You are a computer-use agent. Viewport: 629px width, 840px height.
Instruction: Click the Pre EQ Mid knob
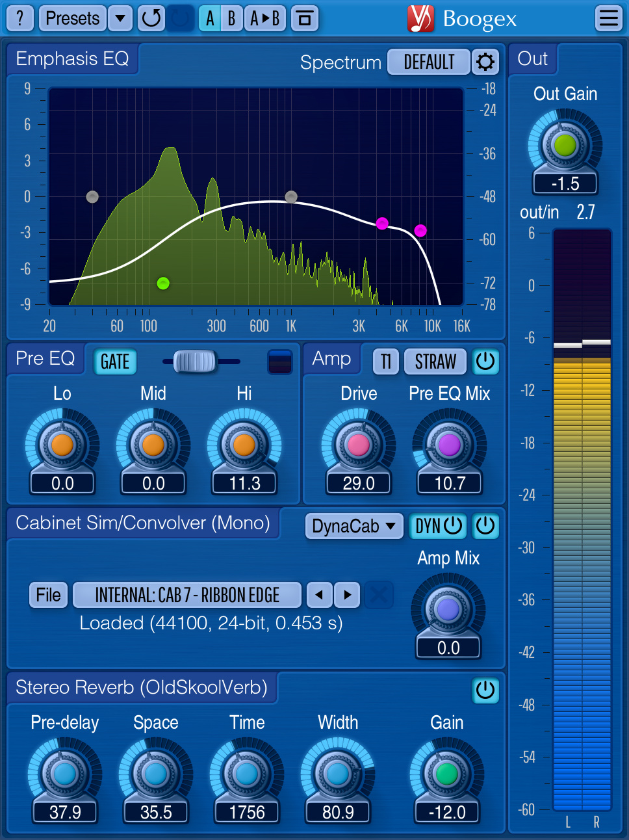[x=153, y=445]
